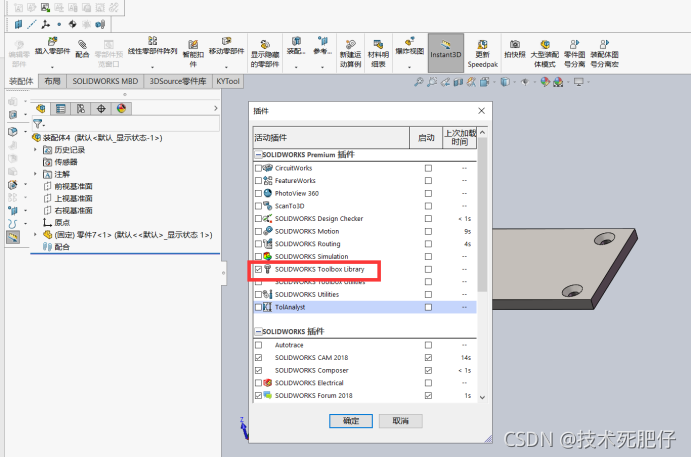
Task: Select the SOLIDWORKS Utilities row text
Action: pos(307,294)
